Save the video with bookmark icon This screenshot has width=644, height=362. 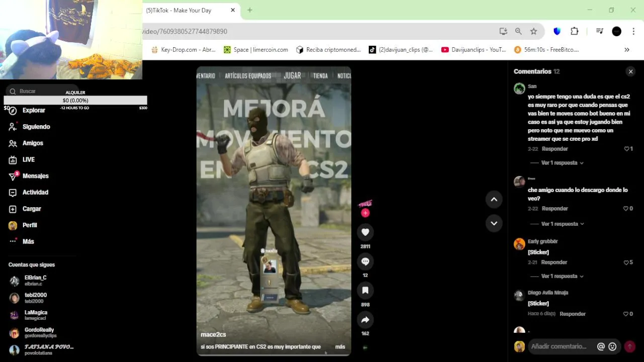365,290
